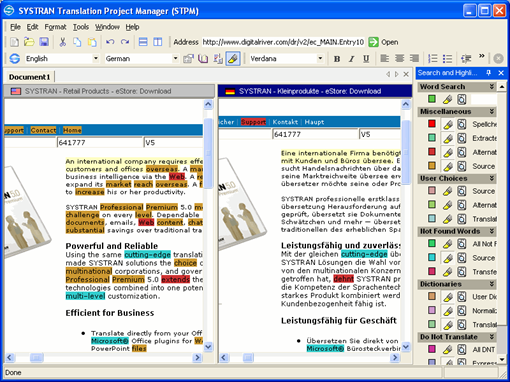Click the indent toolbar icon
510x382 pixels.
[x=466, y=59]
